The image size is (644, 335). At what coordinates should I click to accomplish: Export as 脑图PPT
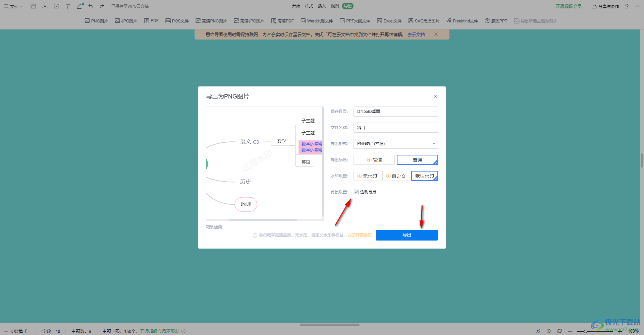(496, 21)
